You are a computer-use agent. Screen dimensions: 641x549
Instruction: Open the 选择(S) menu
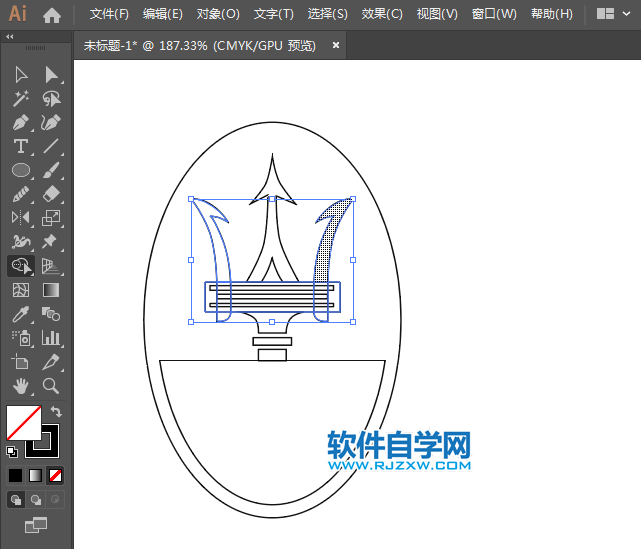[327, 14]
